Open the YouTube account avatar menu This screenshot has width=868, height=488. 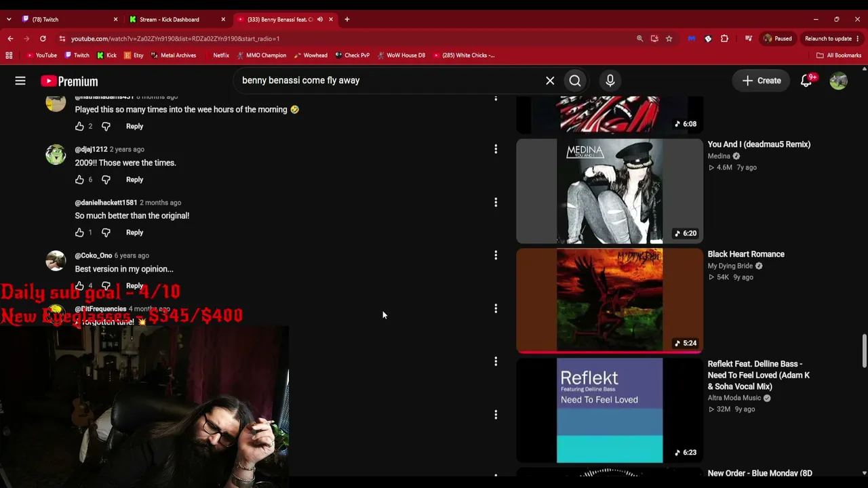tap(839, 81)
